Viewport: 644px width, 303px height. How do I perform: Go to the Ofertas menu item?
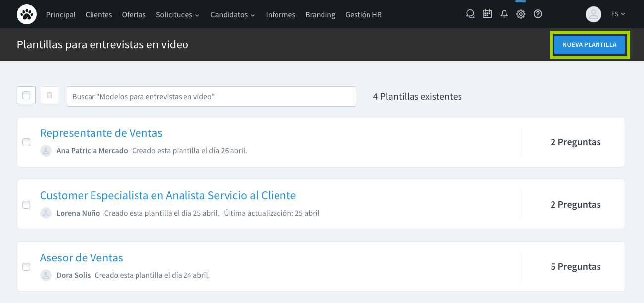[x=134, y=15]
